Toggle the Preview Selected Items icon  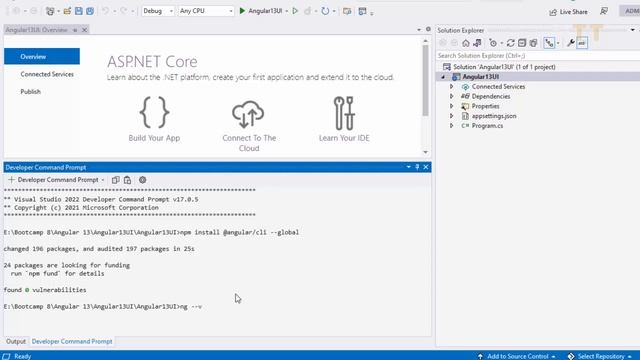[x=582, y=43]
